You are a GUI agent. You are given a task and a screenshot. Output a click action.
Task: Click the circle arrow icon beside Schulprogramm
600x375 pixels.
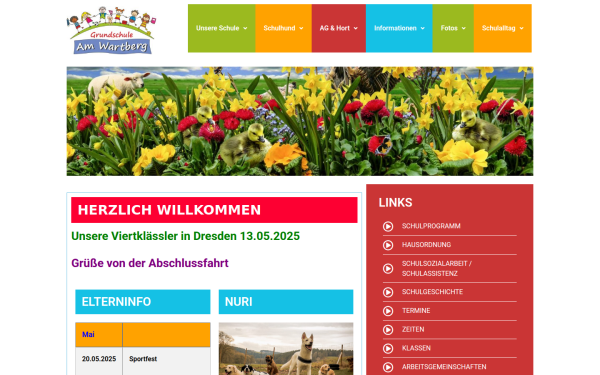[x=388, y=227]
